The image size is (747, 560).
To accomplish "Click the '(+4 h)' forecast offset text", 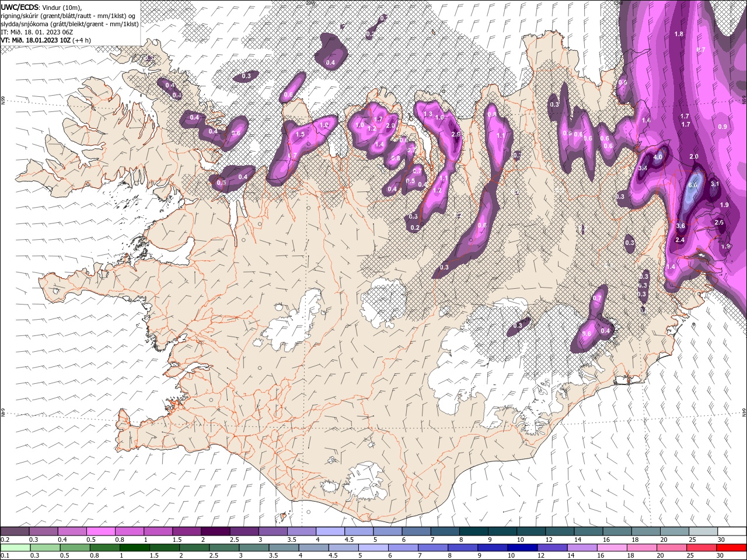I will 82,40.
